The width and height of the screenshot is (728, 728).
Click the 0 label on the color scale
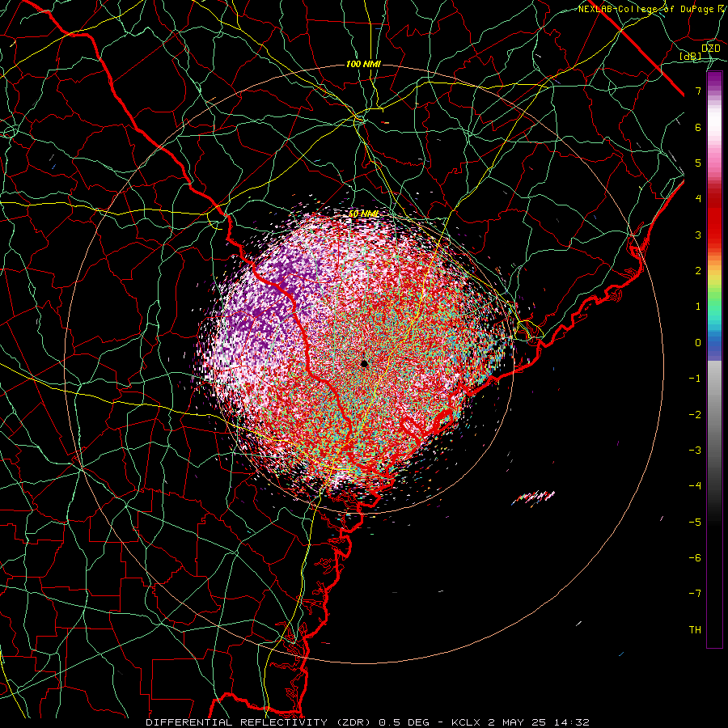point(698,343)
